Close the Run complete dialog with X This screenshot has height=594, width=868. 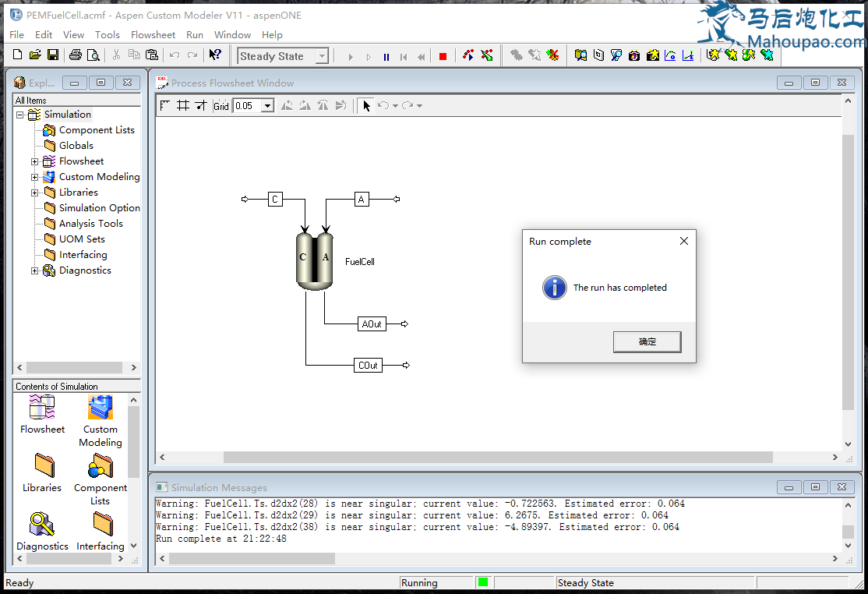683,241
